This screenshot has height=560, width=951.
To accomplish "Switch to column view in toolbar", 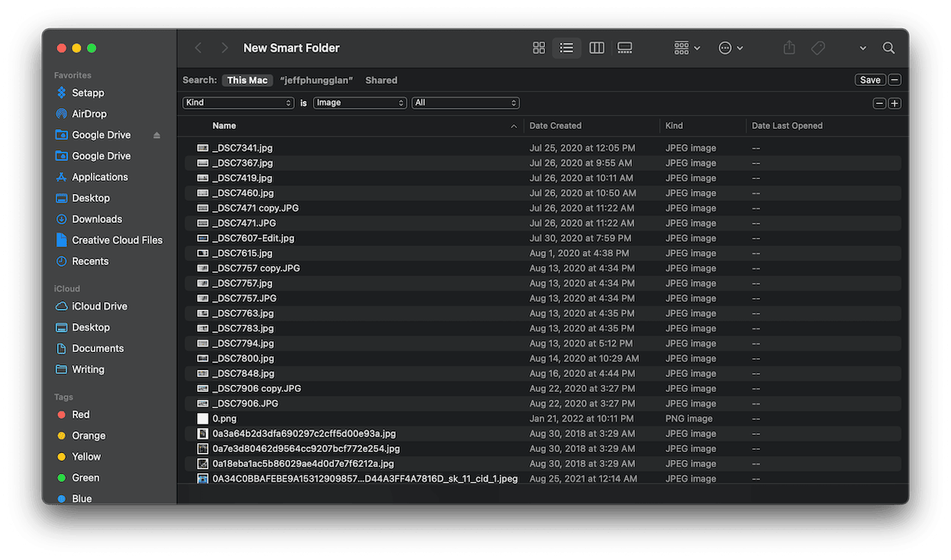I will [597, 48].
